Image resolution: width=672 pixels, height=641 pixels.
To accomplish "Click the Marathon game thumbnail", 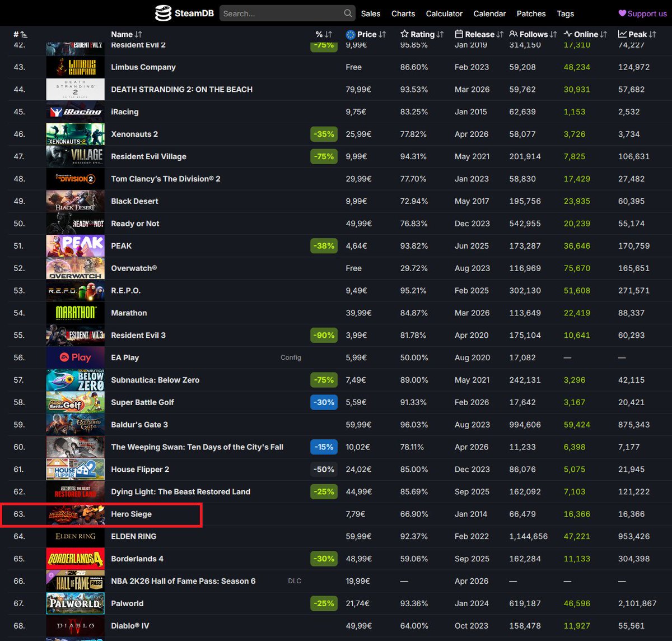I will pos(75,313).
